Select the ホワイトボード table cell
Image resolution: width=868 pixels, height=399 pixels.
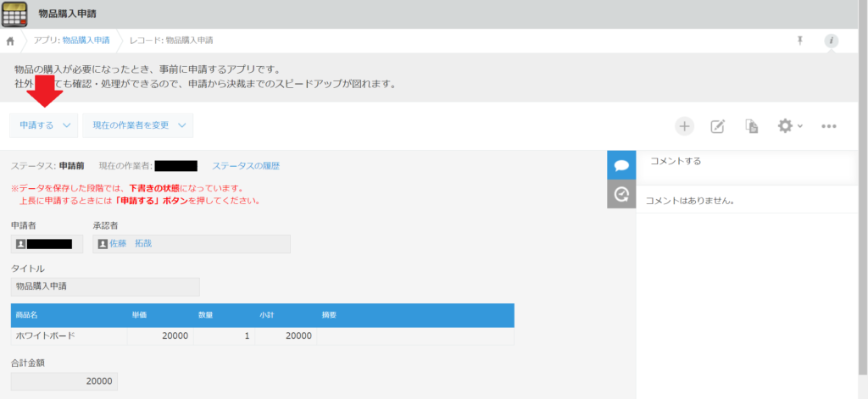pos(69,336)
